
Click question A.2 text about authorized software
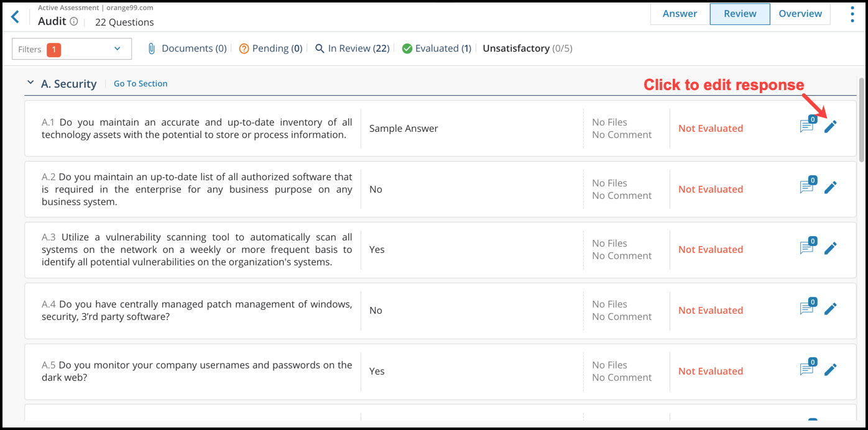197,190
